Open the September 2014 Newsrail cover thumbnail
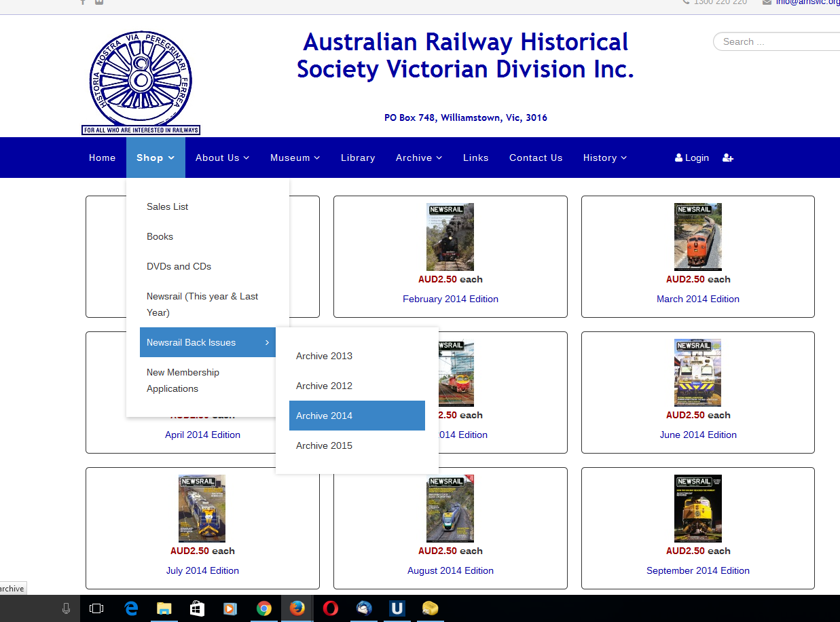Viewport: 840px width, 622px height. click(x=698, y=509)
